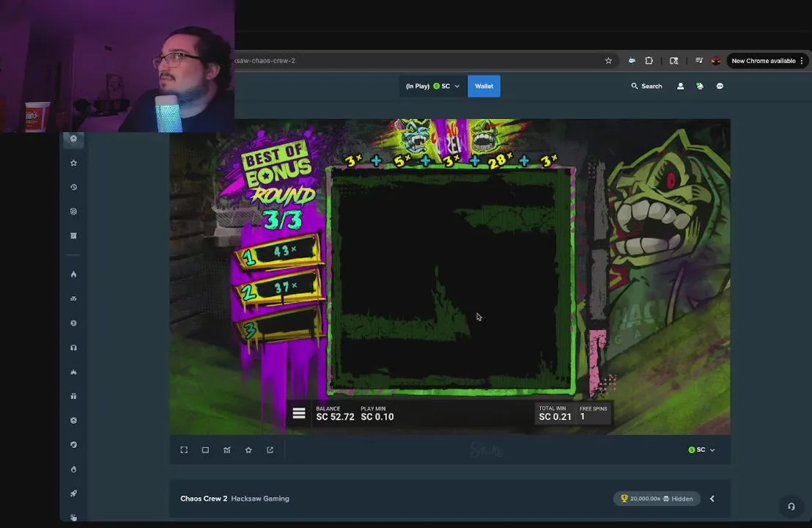This screenshot has width=812, height=528.
Task: Open the user account icon
Action: coord(681,86)
